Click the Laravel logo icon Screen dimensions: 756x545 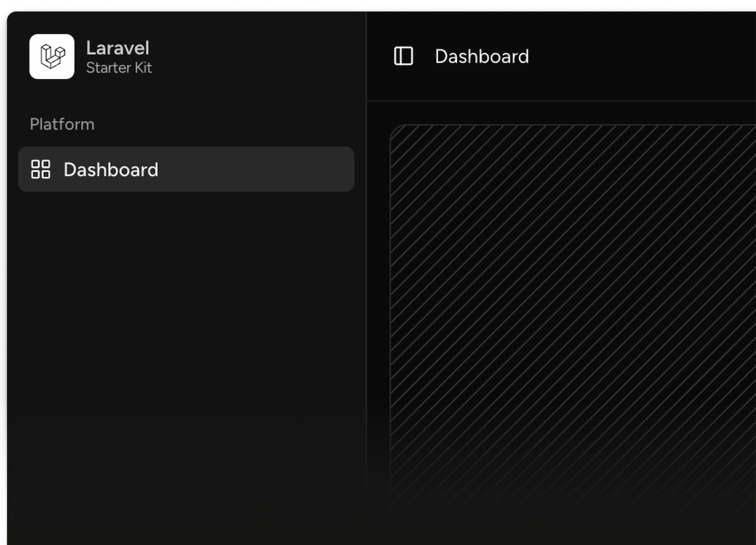[52, 57]
